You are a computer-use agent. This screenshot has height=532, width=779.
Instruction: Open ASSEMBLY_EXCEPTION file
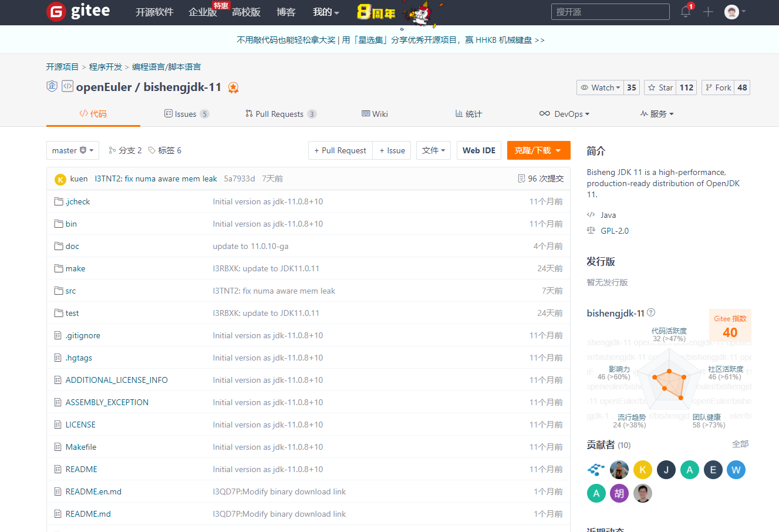click(x=107, y=402)
